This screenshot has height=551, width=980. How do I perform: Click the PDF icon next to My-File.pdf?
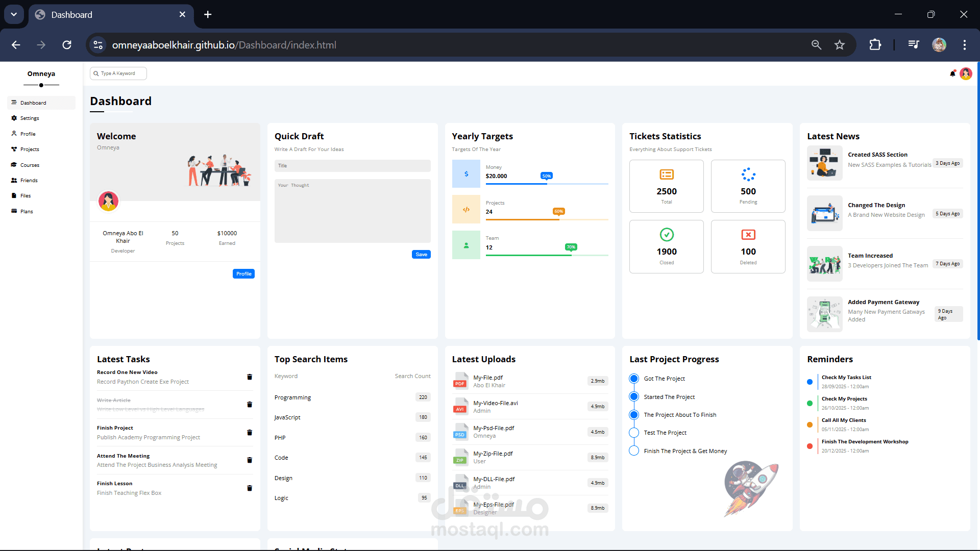pos(460,381)
